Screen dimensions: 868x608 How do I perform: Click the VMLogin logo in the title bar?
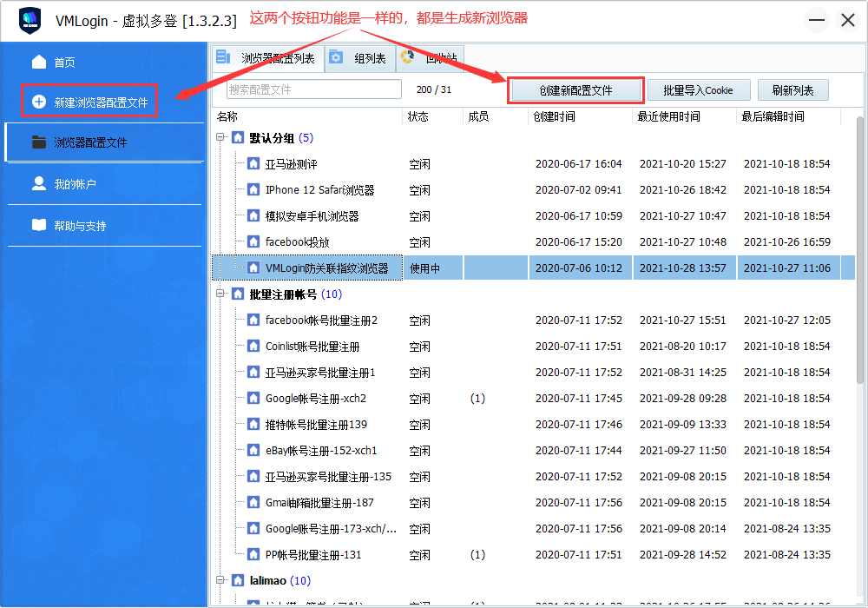(30, 21)
